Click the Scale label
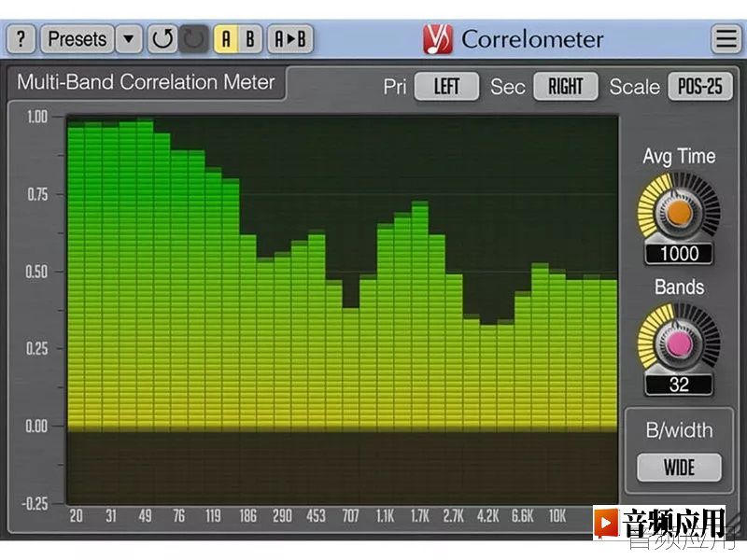 635,87
